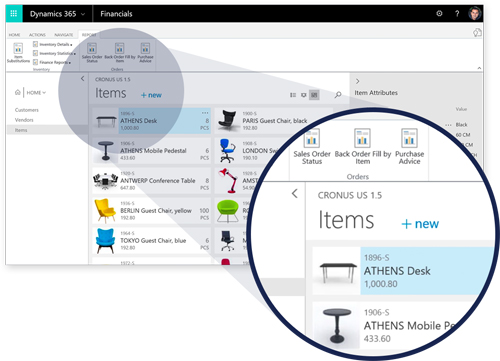
Task: Open the ellipsis next to the Black value
Action: (448, 125)
